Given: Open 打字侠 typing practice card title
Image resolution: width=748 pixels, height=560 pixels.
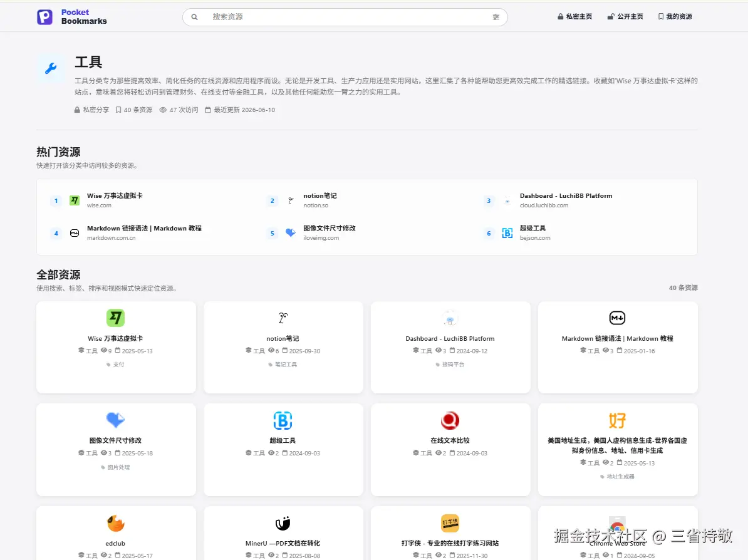Looking at the screenshot, I should [450, 543].
